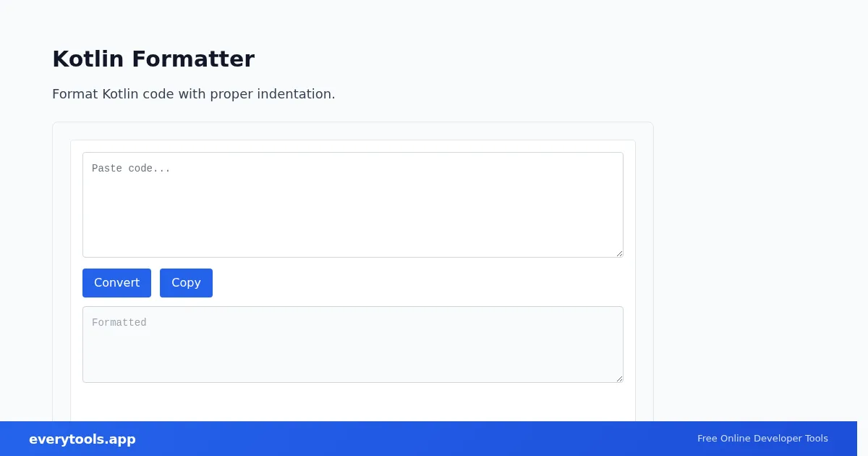Open the everytools.app brand link in footer

tap(82, 439)
